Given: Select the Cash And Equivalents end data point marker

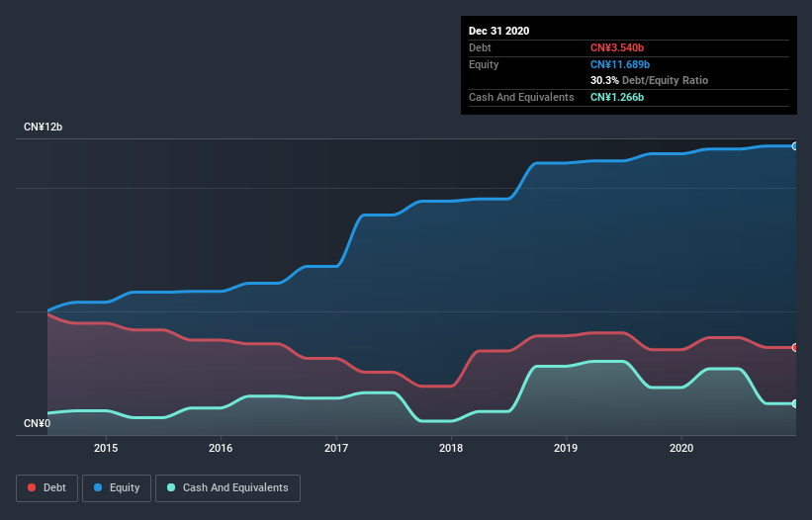Looking at the screenshot, I should (795, 403).
